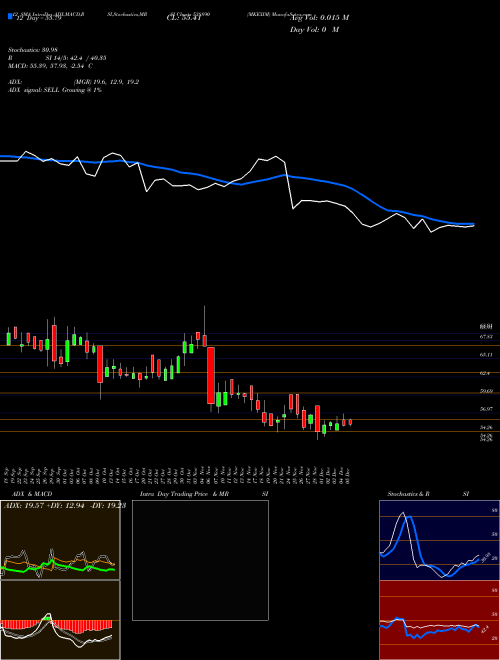Viewport: 500px width, 660px height.
Task: Click the red RSI chart panel
Action: tap(439, 620)
